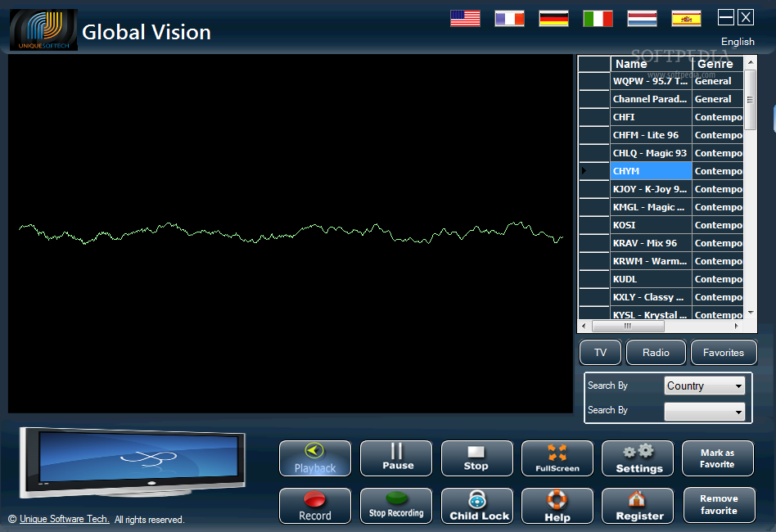776x532 pixels.
Task: Switch to Spanish via the Spain flag
Action: point(687,18)
